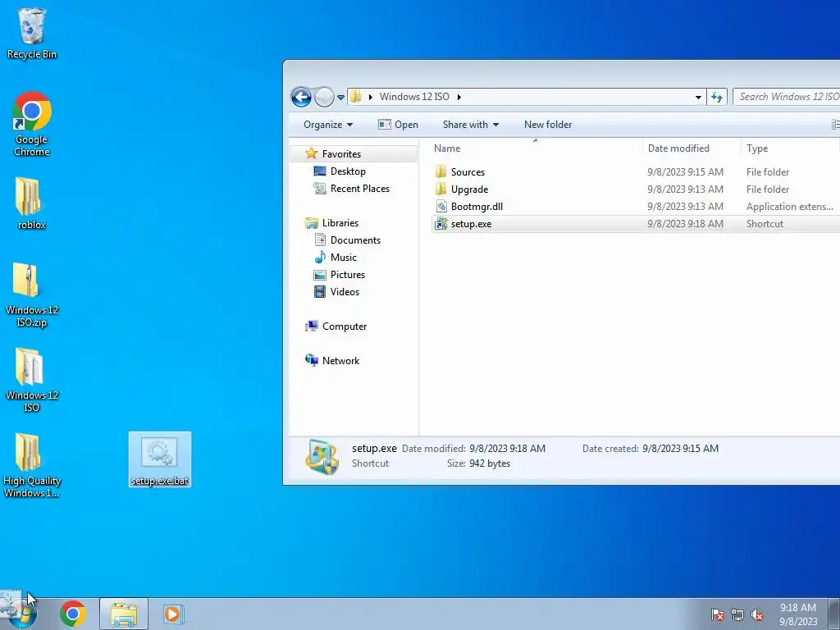This screenshot has width=840, height=630.
Task: Click the network tray icon
Action: [x=737, y=615]
